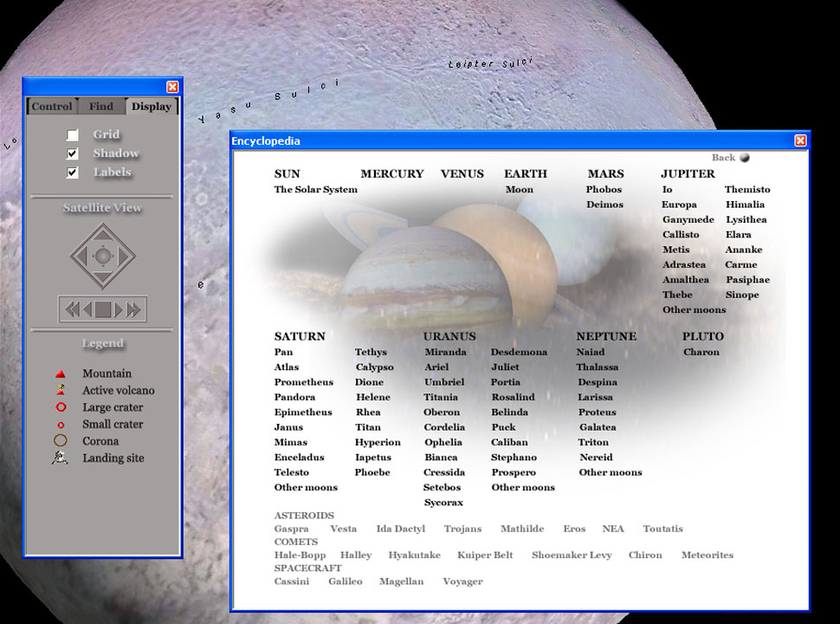Viewport: 840px width, 624px height.
Task: Fast rewind the rotation
Action: [71, 309]
